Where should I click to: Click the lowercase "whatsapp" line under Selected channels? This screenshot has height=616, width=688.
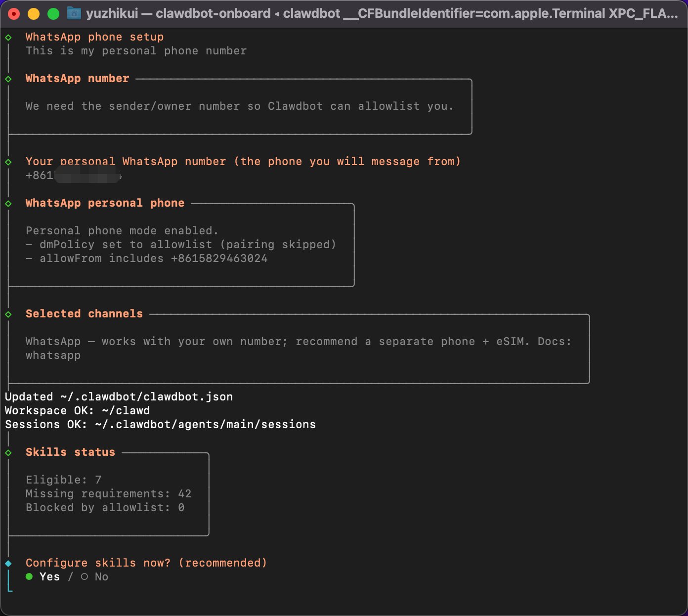pyautogui.click(x=53, y=355)
